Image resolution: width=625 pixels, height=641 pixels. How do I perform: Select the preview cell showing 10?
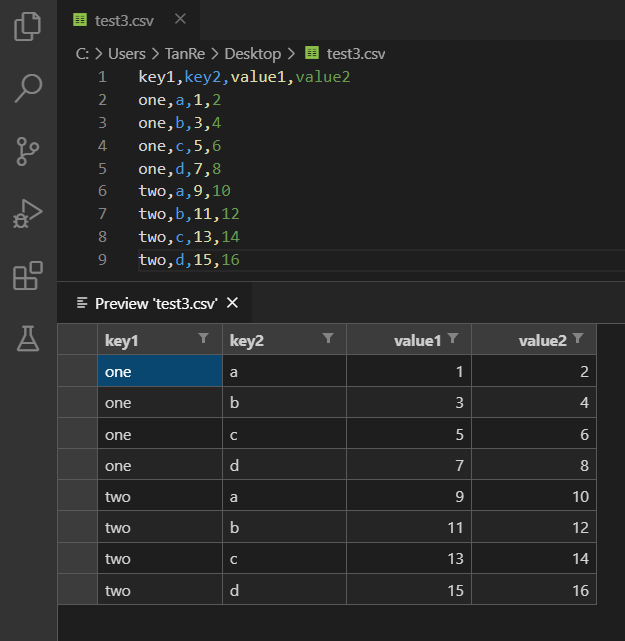(534, 496)
